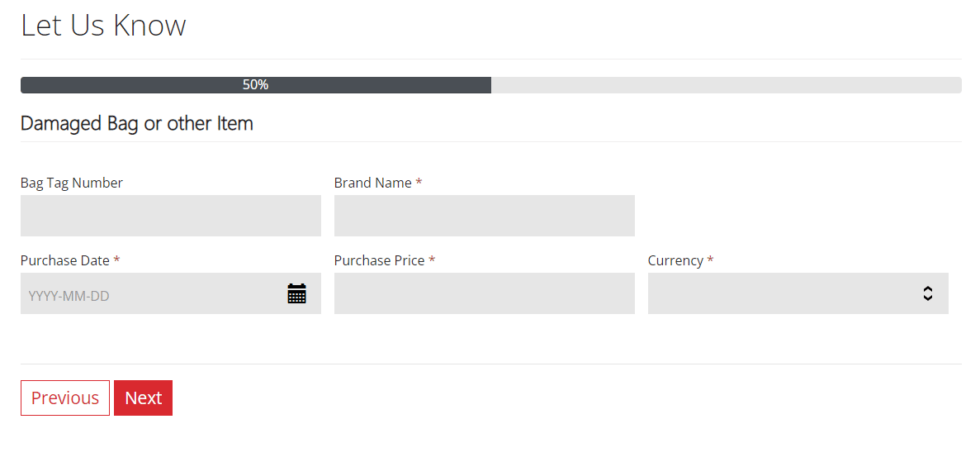This screenshot has height=462, width=980.
Task: Click the red asterisk beside Purchase Date
Action: 116,260
